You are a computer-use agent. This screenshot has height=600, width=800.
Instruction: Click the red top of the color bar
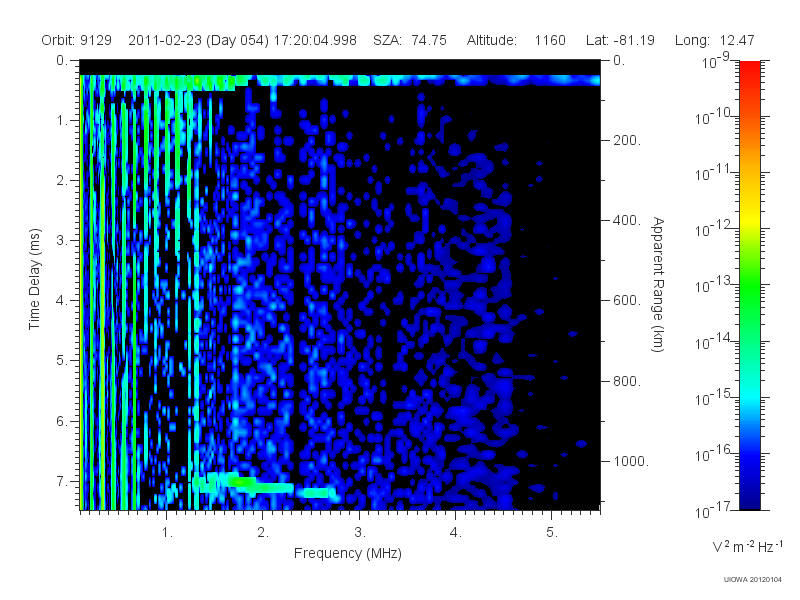[749, 77]
